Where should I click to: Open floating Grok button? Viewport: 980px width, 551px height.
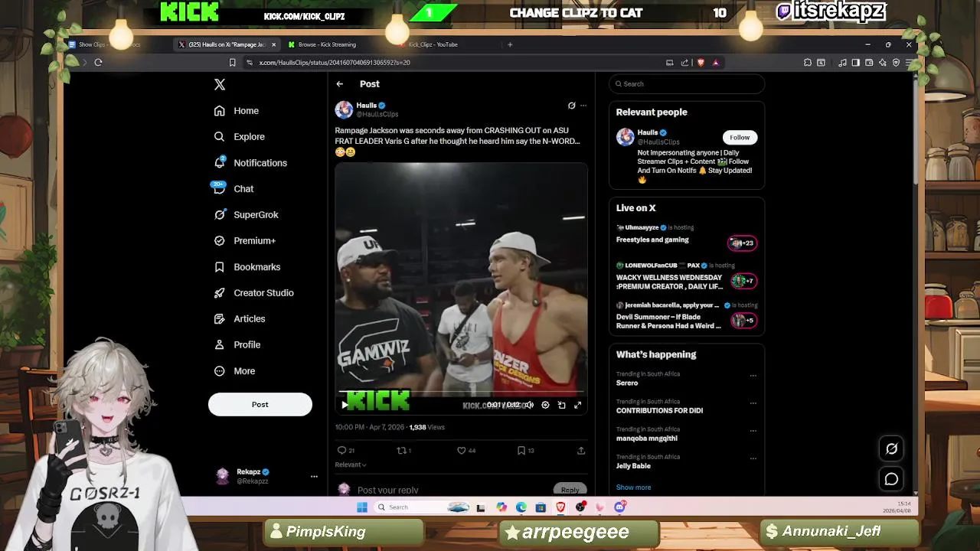[x=891, y=449]
